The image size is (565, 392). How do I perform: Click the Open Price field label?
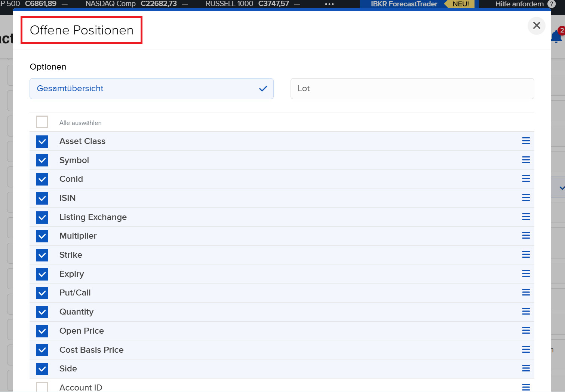(82, 331)
